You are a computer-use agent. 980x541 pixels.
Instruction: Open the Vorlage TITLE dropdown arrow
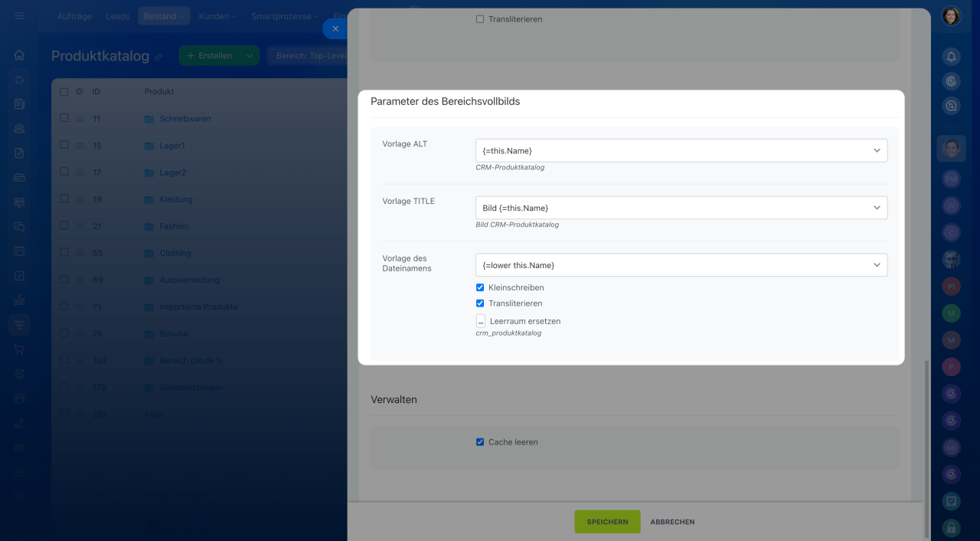click(877, 208)
